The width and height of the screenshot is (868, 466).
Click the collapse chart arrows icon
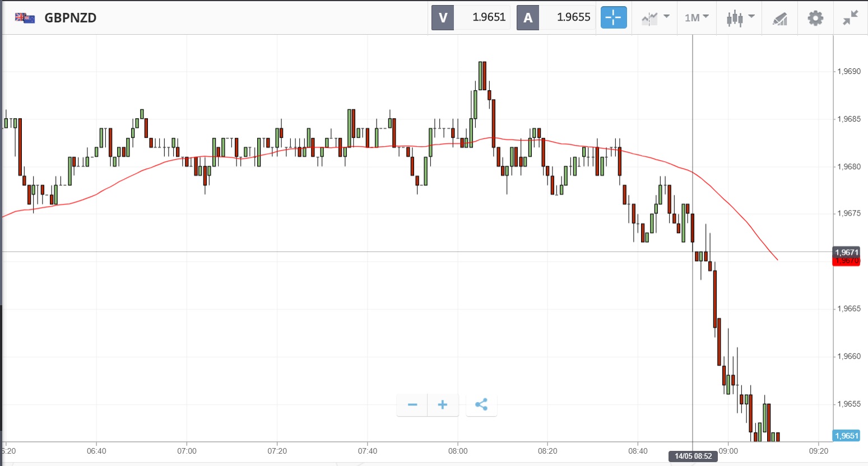850,18
